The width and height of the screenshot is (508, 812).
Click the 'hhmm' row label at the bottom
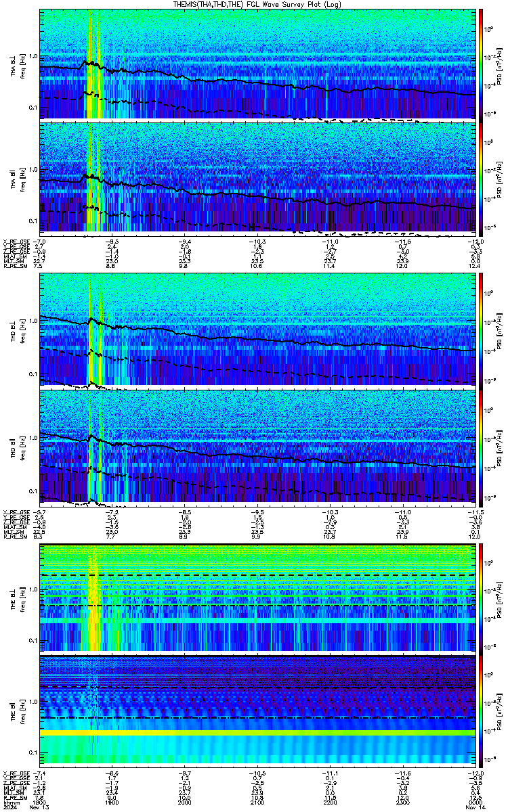point(10,803)
